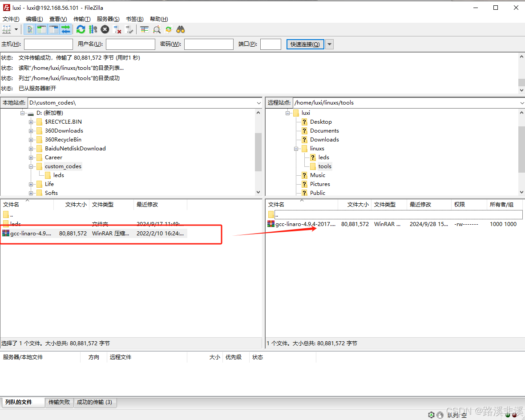Image resolution: width=525 pixels, height=420 pixels.
Task: Click the Refresh file listing icon
Action: [x=81, y=29]
